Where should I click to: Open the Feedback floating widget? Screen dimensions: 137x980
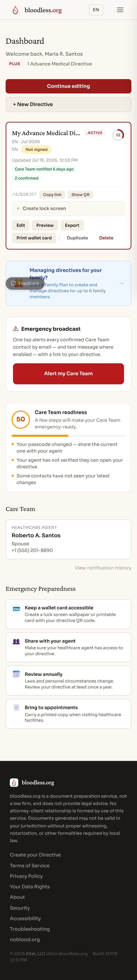pos(25,283)
